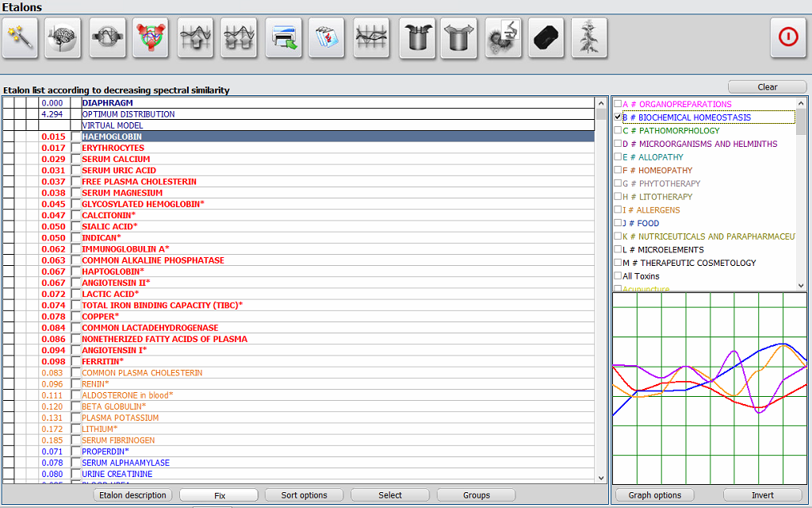Click the magic wand toolbar icon
The image size is (812, 508).
tap(21, 37)
